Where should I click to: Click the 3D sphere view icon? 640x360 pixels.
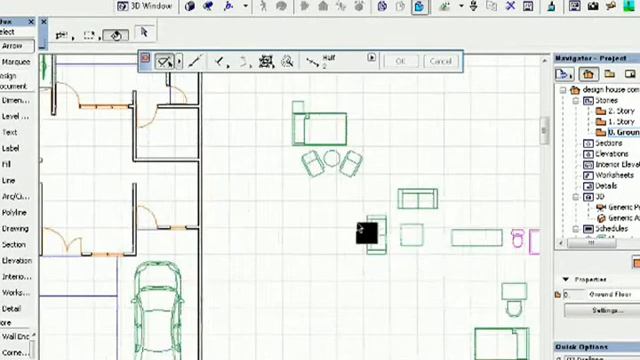click(x=190, y=6)
